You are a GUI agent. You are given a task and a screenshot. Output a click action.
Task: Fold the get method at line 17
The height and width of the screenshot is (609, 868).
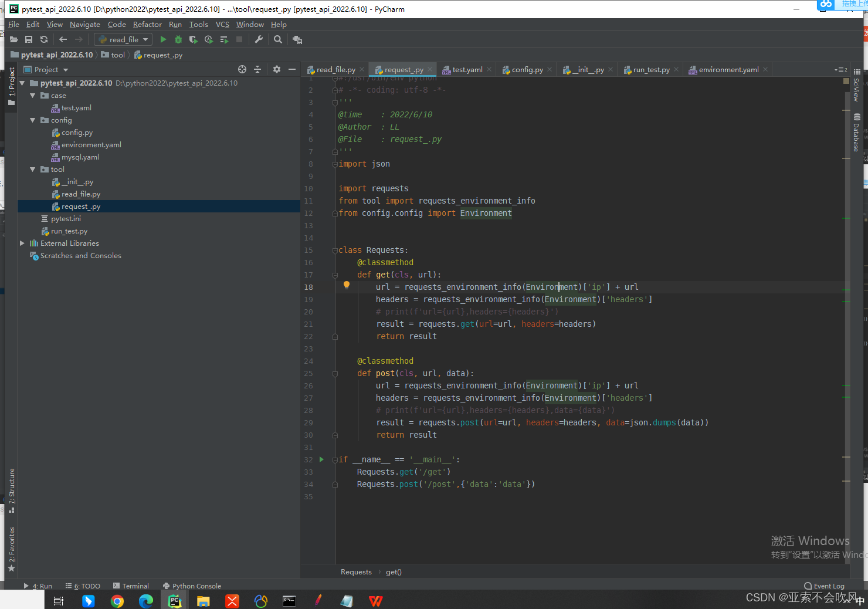(x=335, y=275)
